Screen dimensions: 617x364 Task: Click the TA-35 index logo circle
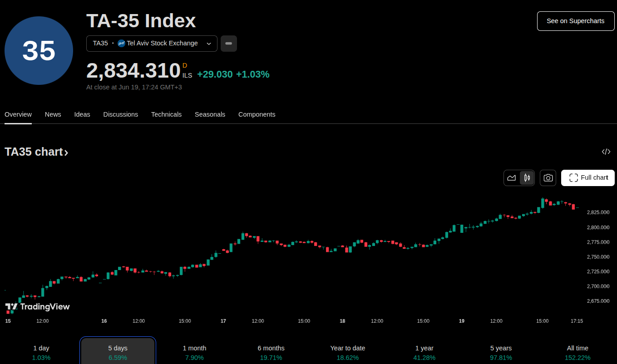[39, 50]
